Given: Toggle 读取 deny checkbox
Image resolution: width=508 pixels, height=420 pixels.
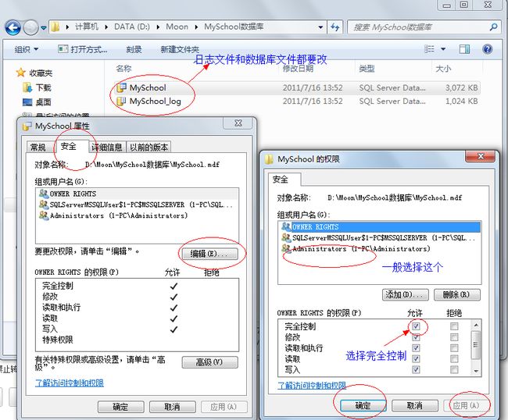Looking at the screenshot, I should [454, 358].
